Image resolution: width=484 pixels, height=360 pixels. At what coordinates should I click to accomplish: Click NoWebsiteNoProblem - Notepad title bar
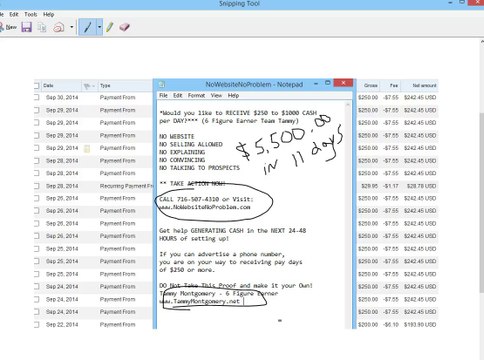click(254, 84)
